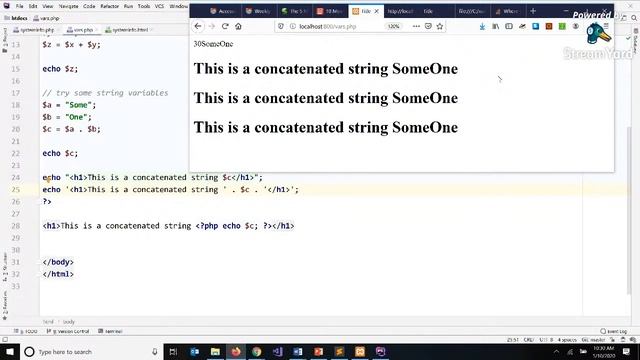Open the Firefox library icon
Screen dimensions: 640x360
point(496,26)
